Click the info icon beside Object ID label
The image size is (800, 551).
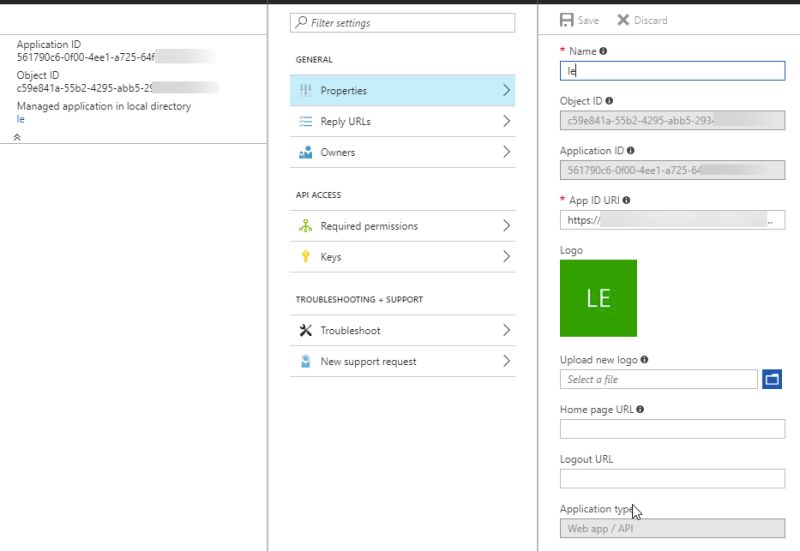pos(609,101)
